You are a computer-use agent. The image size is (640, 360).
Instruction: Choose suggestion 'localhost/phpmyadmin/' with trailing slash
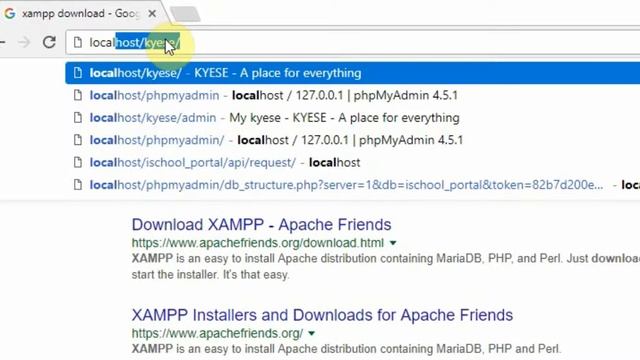(x=353, y=140)
